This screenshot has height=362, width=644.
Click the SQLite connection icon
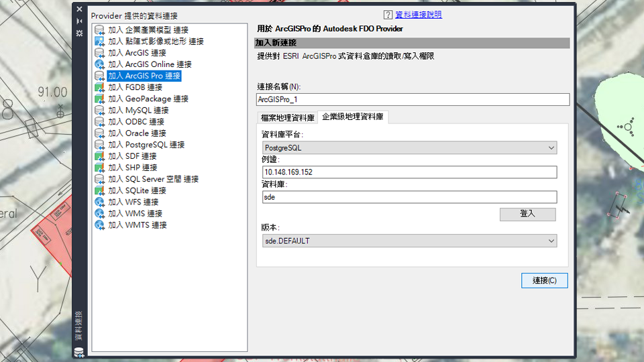tap(99, 191)
